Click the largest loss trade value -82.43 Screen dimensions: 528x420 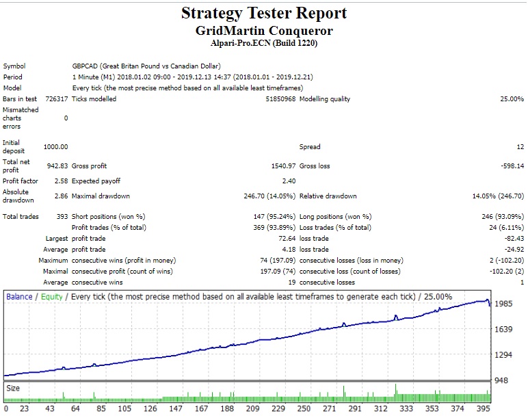click(514, 239)
